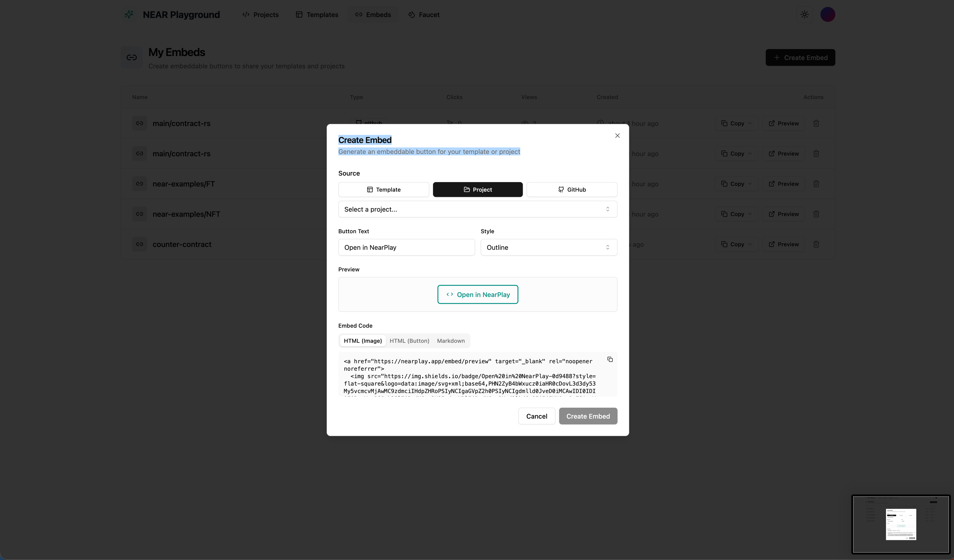Expand Copy options for first main/contract-rs row
Screen dimensions: 954x560
pos(736,123)
